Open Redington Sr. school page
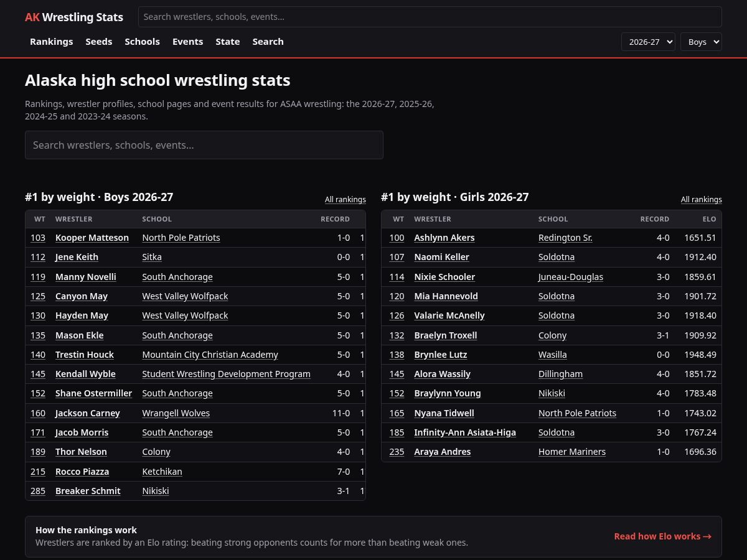This screenshot has height=560, width=747. click(565, 238)
